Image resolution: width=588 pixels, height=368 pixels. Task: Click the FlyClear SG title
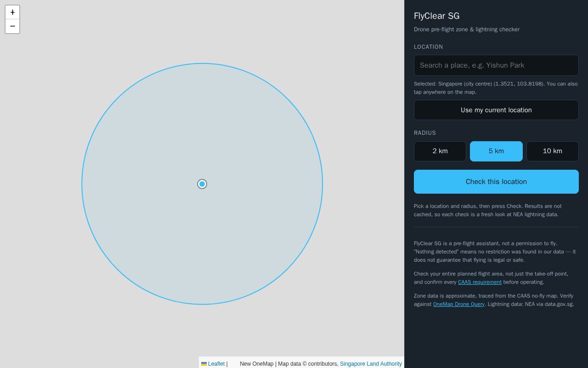click(436, 16)
